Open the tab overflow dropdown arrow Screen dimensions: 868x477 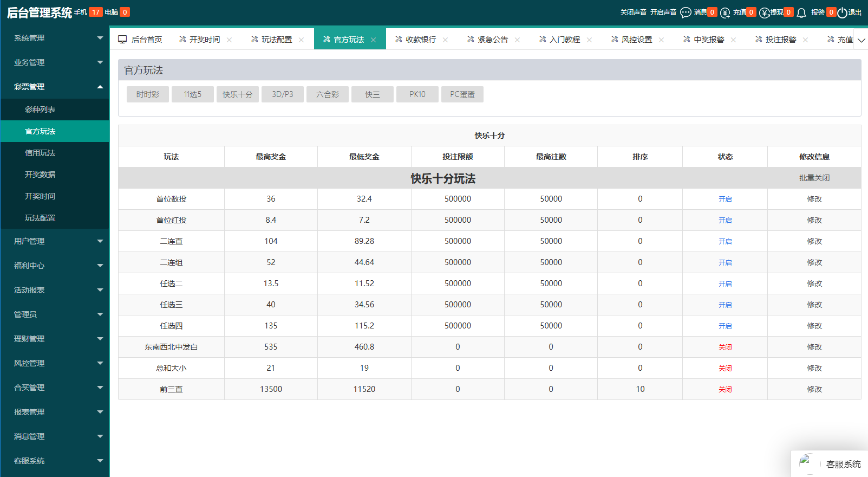[x=861, y=40]
